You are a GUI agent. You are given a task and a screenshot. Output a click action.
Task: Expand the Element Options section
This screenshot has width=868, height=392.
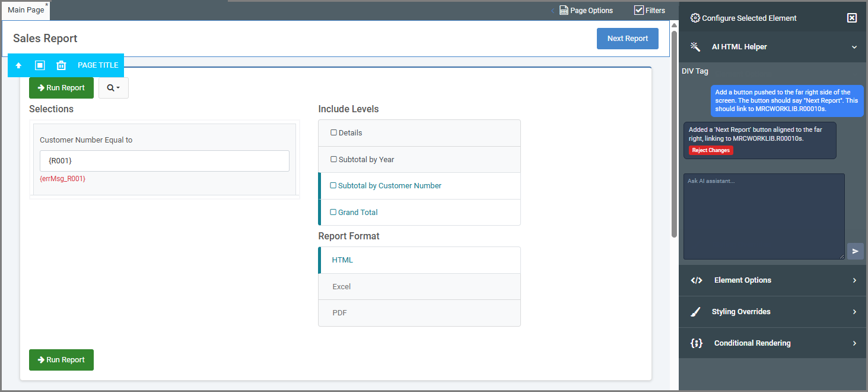tap(773, 280)
